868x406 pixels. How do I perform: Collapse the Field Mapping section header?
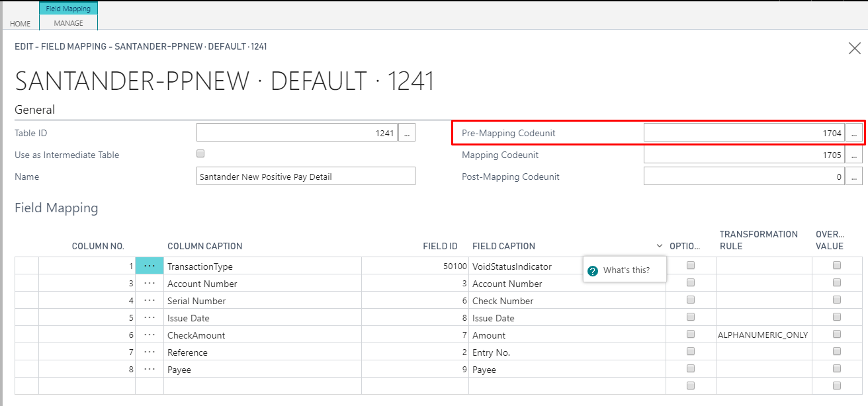click(56, 208)
